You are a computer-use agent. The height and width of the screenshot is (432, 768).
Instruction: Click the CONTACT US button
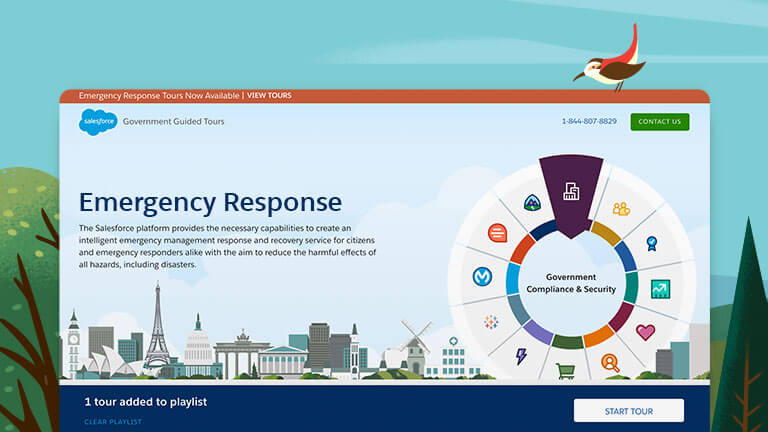(660, 121)
